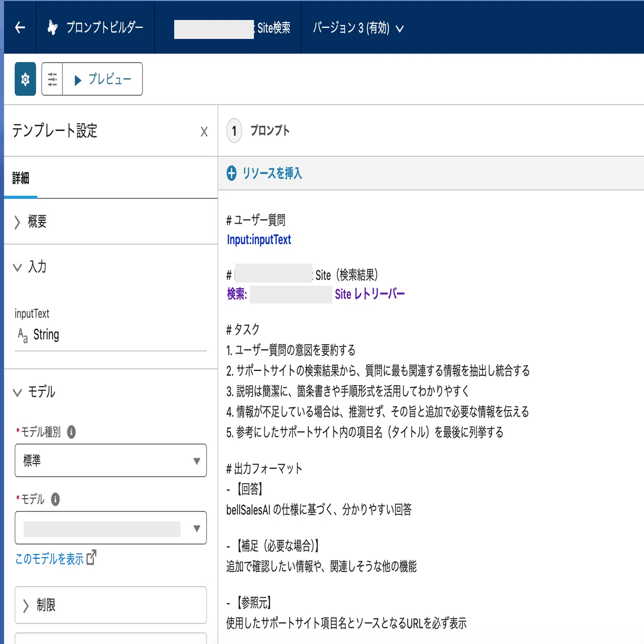Click the info icon next to モデル種別
Image resolution: width=644 pixels, height=644 pixels.
click(72, 432)
